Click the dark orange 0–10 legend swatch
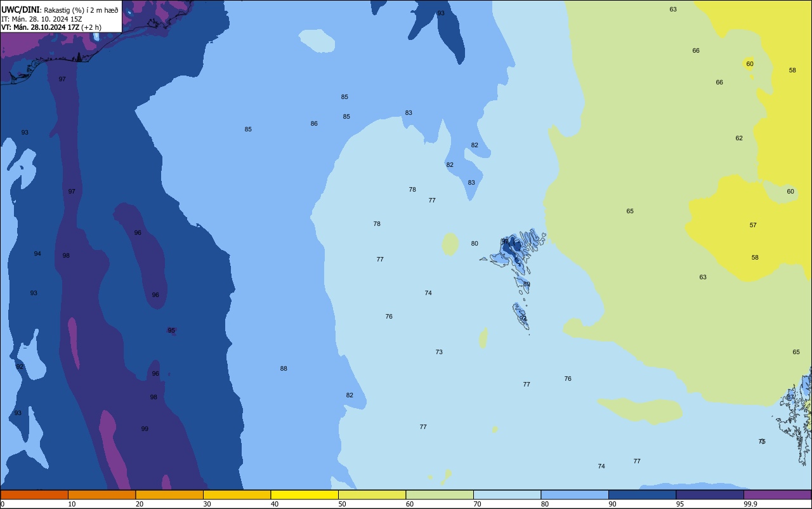The image size is (812, 509). [x=34, y=494]
